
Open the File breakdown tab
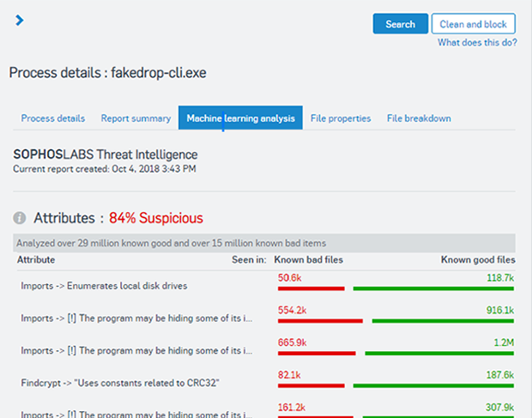[x=419, y=118]
